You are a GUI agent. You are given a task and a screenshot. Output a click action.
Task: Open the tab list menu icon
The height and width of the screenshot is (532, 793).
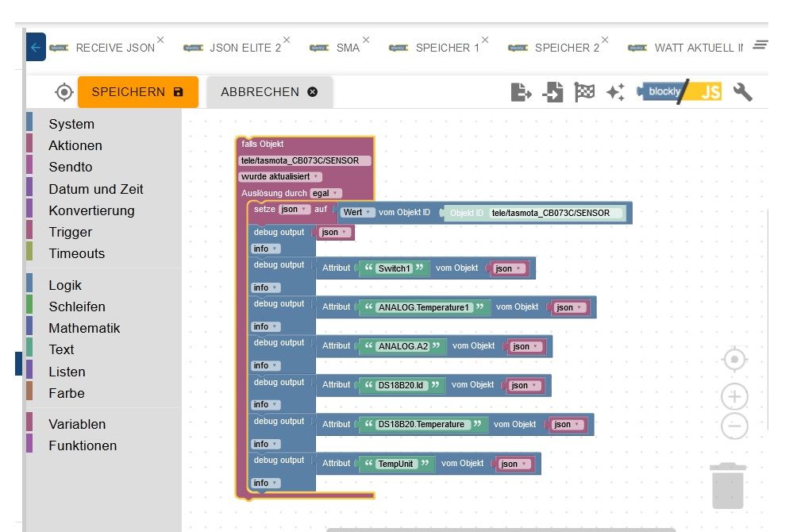point(760,45)
